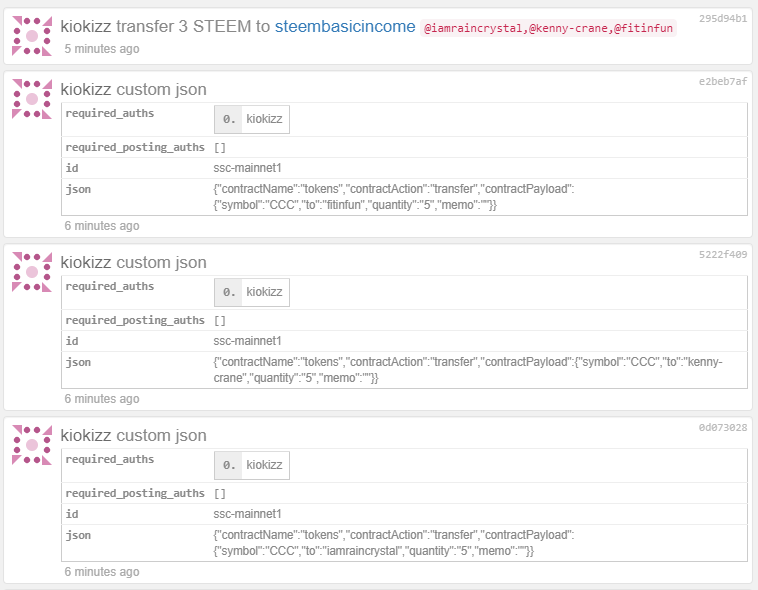The image size is (758, 590).
Task: Click the JSON payload sending CCC to fitinfun
Action: tap(393, 197)
